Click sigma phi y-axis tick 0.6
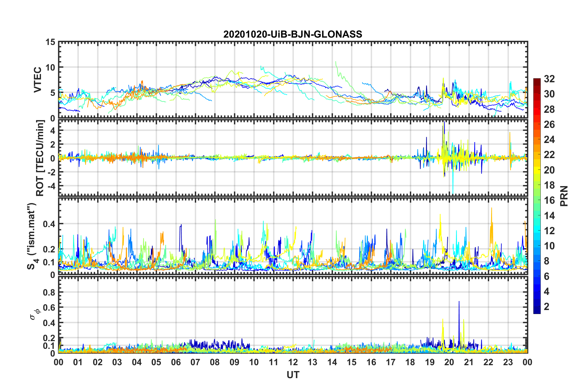 click(x=49, y=308)
